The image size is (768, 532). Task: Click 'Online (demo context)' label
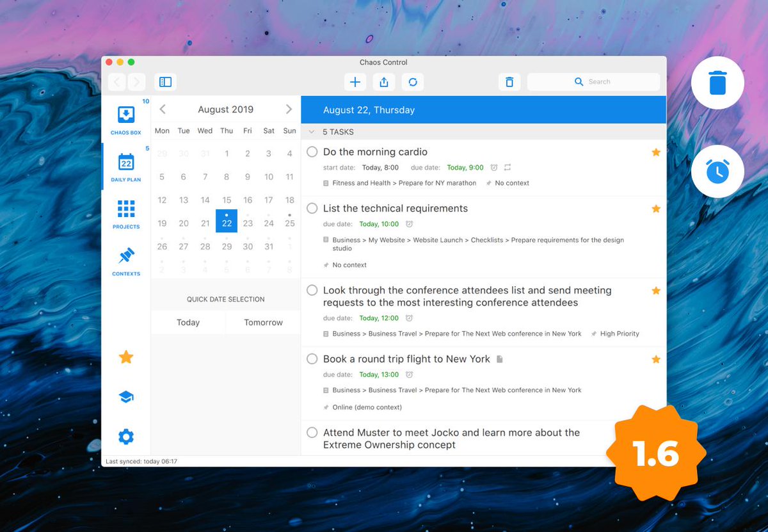click(x=367, y=407)
